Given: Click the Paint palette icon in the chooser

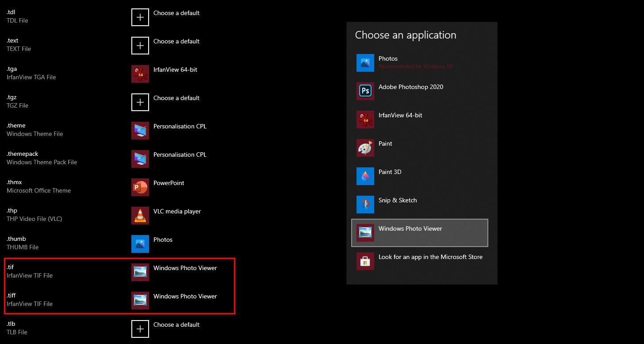Looking at the screenshot, I should pyautogui.click(x=365, y=148).
